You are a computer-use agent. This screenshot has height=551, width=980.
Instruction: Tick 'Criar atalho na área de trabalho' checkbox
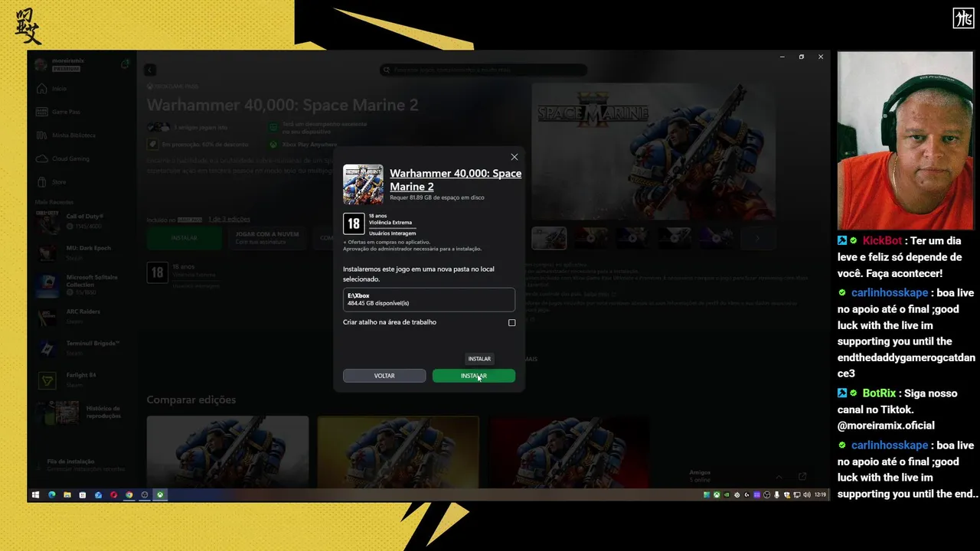(x=512, y=323)
